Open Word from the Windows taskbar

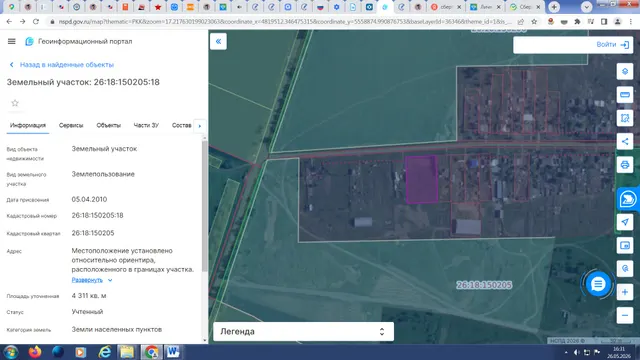(x=173, y=352)
